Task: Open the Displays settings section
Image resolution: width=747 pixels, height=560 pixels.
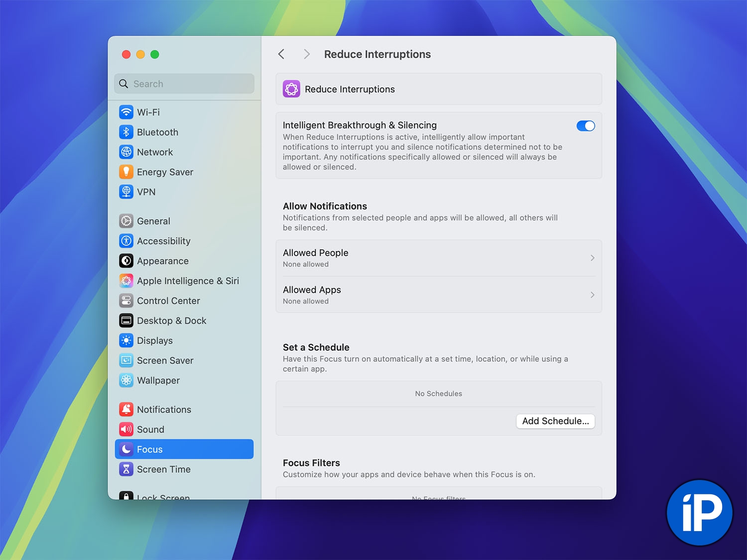Action: tap(154, 340)
